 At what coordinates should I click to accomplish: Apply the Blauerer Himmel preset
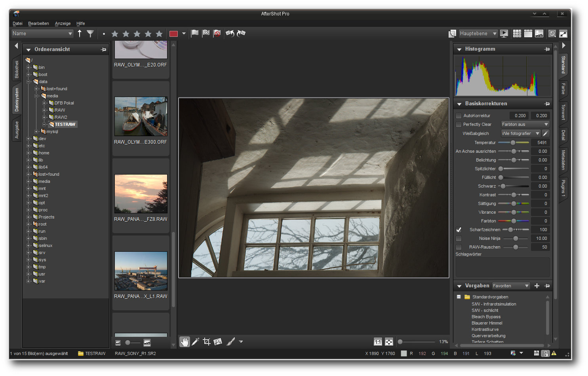(x=487, y=323)
